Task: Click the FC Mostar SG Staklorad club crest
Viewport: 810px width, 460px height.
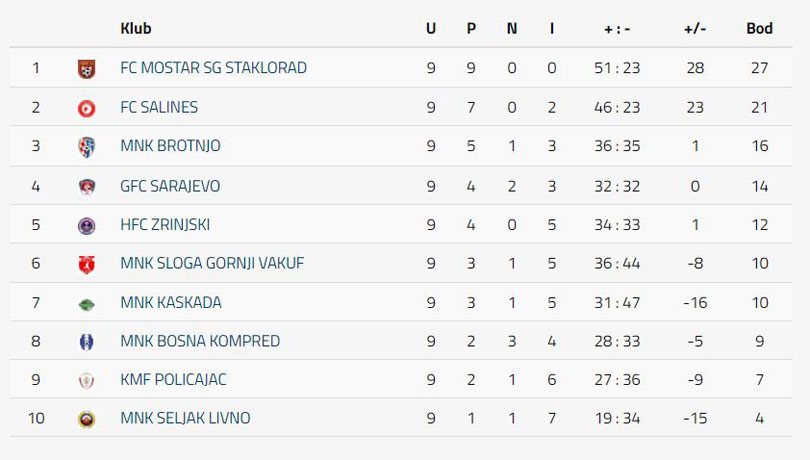Action: [x=86, y=68]
